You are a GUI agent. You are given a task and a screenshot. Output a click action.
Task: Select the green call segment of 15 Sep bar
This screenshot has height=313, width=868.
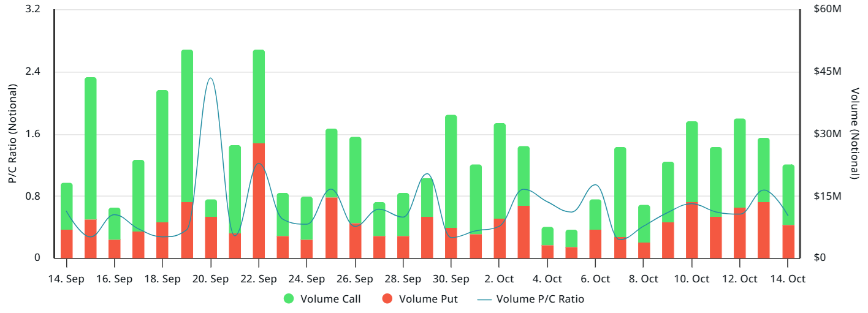91,148
